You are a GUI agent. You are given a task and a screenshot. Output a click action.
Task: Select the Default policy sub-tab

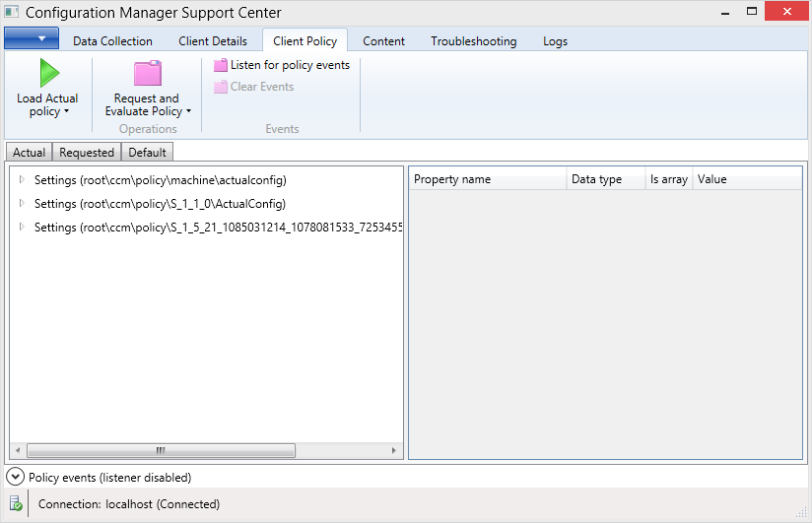147,153
